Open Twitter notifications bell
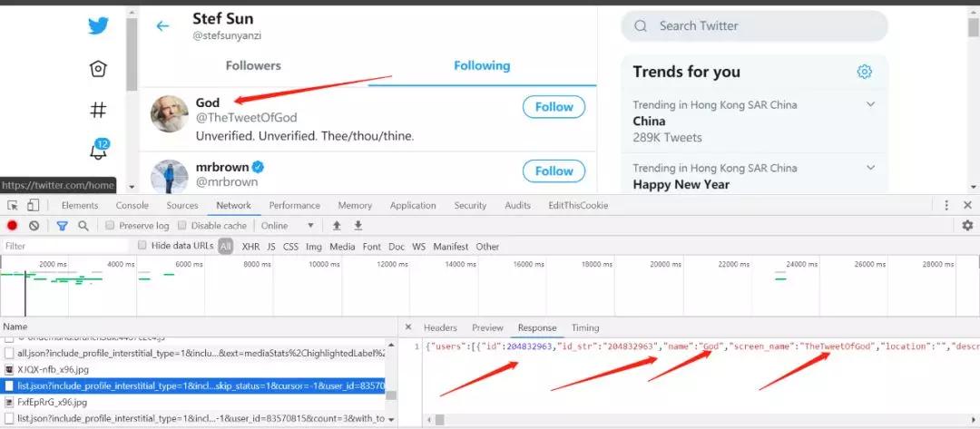 98,151
